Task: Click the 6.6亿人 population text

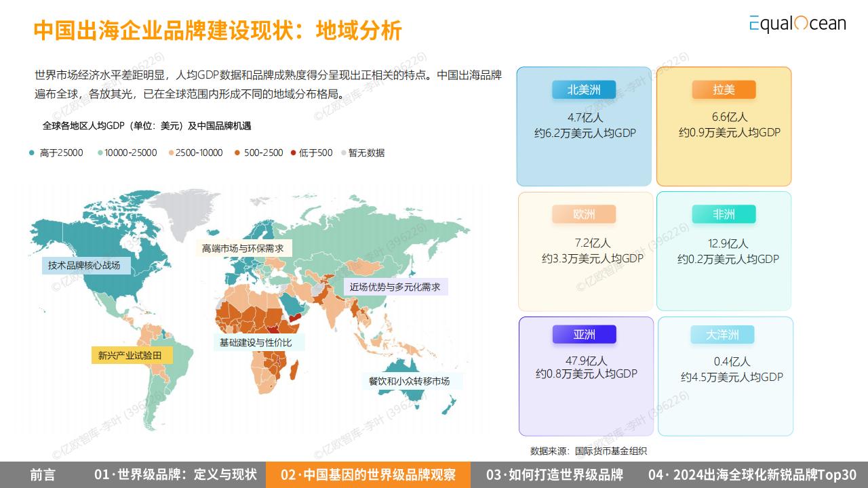Action: [x=729, y=117]
